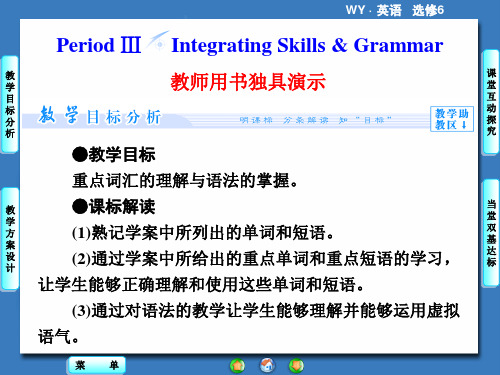Click the 教学助教区 button

click(x=452, y=119)
